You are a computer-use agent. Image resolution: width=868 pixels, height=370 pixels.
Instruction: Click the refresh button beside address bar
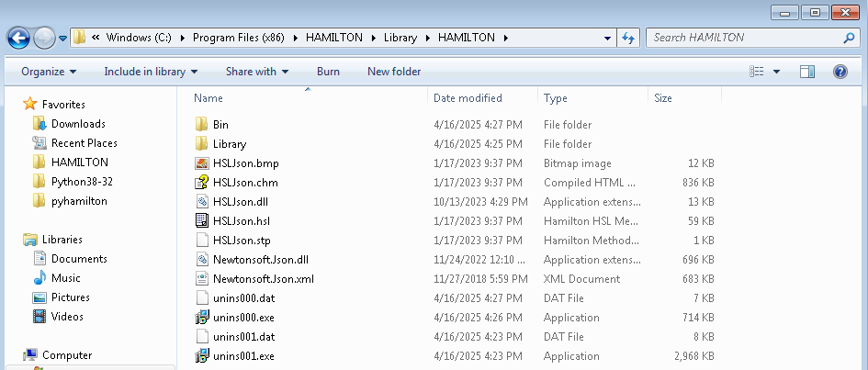627,38
